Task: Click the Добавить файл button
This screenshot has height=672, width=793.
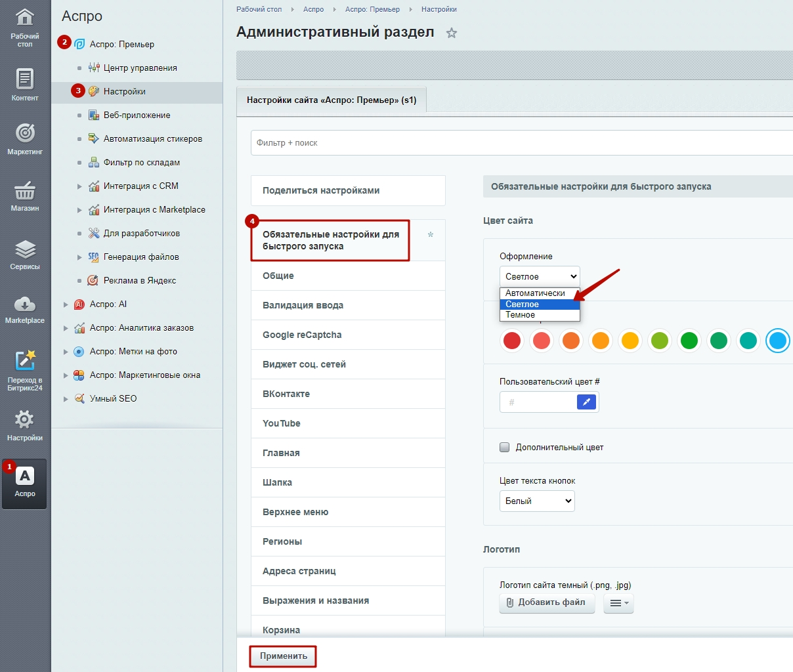Action: (547, 602)
